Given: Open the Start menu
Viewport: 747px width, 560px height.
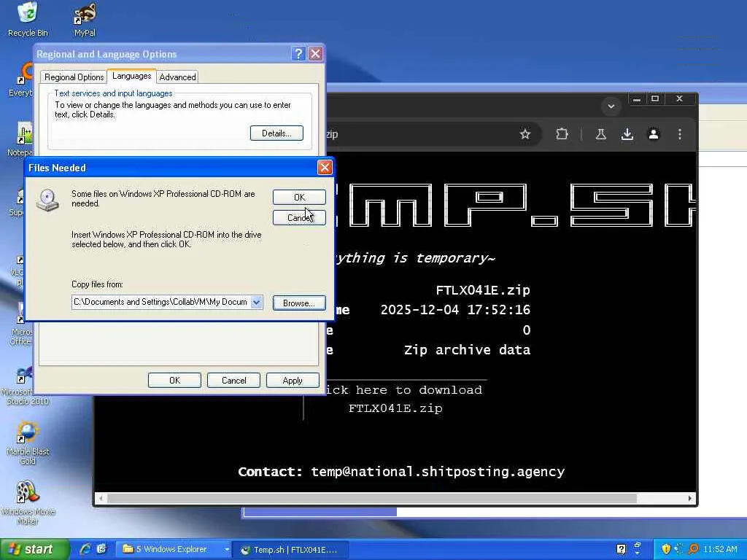Looking at the screenshot, I should tap(34, 549).
